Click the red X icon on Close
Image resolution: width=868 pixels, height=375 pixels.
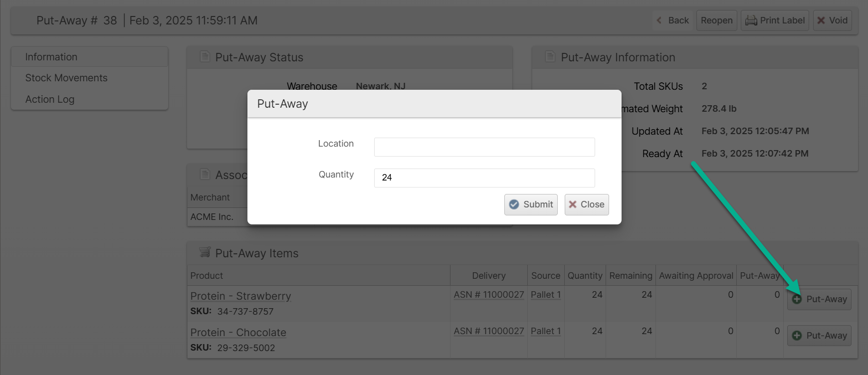coord(573,204)
